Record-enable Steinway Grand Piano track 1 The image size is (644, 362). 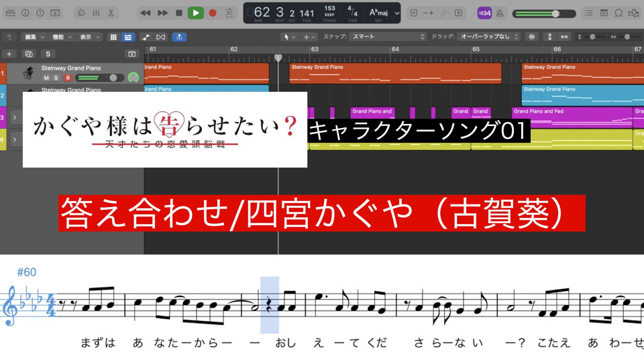tap(68, 78)
